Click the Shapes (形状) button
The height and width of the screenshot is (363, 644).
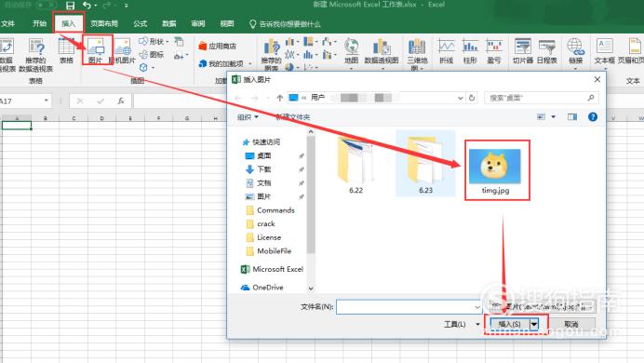coord(154,42)
